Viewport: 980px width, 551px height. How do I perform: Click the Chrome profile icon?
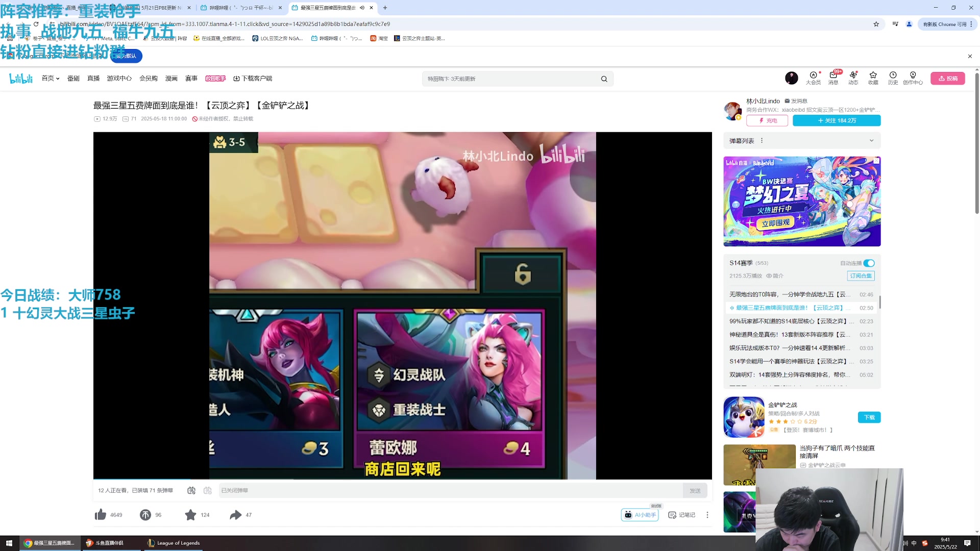(x=909, y=24)
